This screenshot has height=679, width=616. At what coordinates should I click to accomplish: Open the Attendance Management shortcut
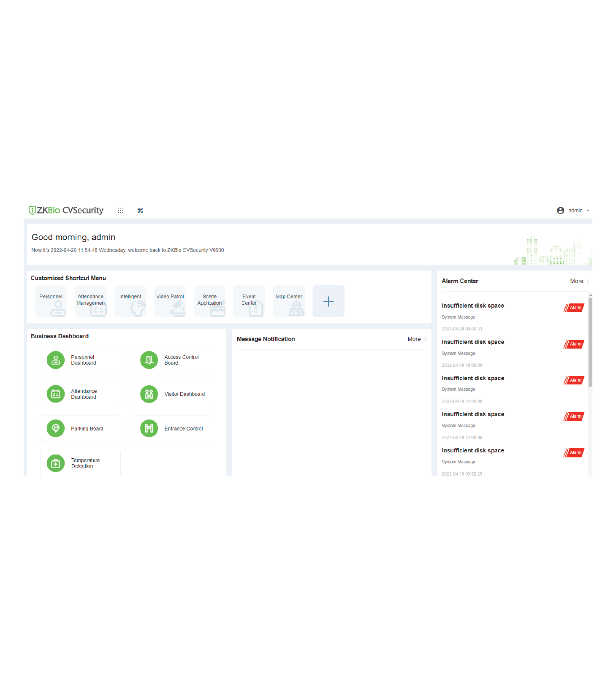click(x=91, y=301)
